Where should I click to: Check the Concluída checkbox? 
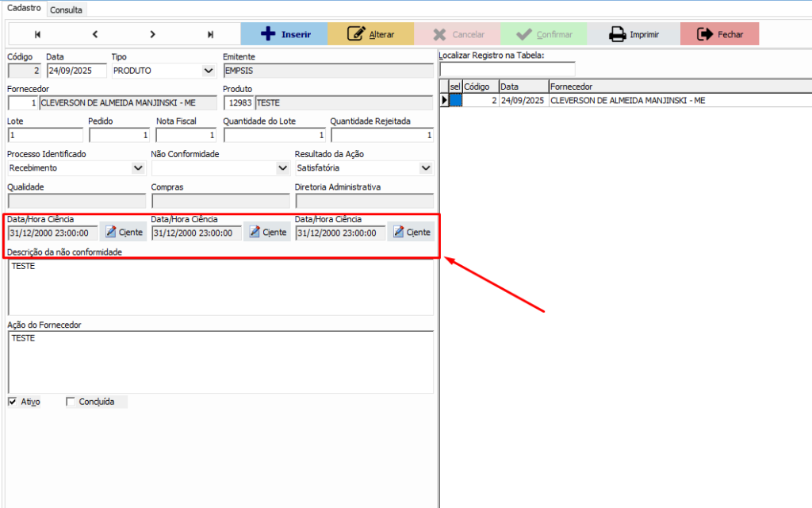[x=70, y=402]
